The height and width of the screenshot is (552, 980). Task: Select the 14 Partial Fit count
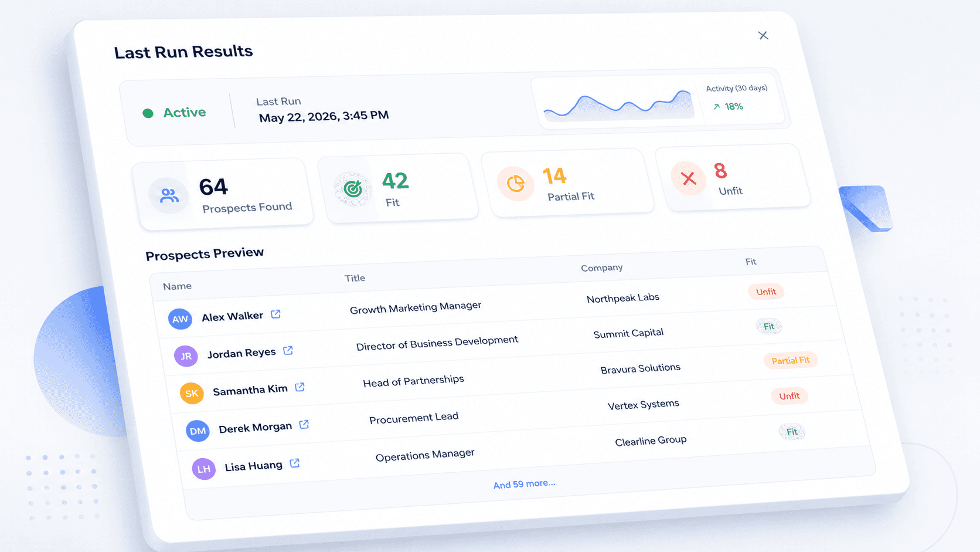(554, 176)
